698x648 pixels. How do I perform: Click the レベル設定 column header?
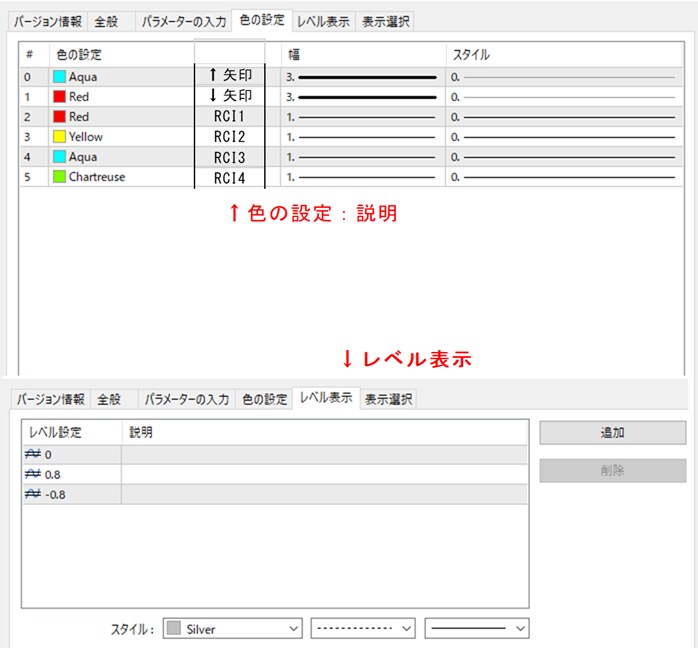[x=72, y=432]
